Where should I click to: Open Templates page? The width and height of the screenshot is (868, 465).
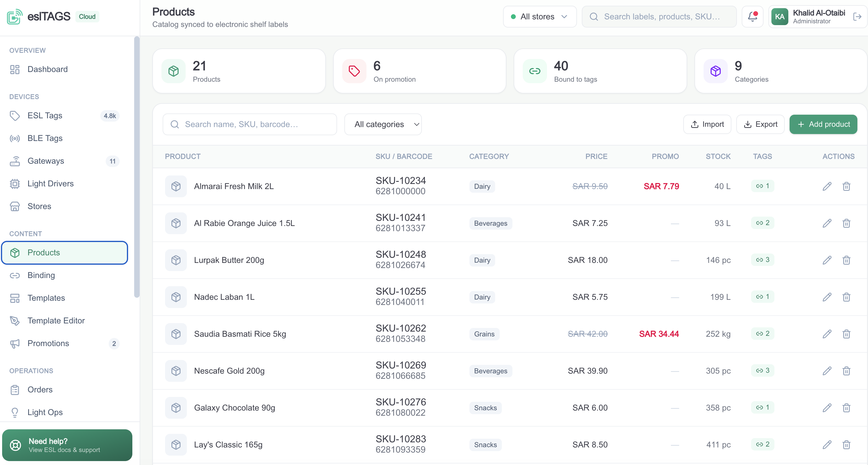(65, 298)
